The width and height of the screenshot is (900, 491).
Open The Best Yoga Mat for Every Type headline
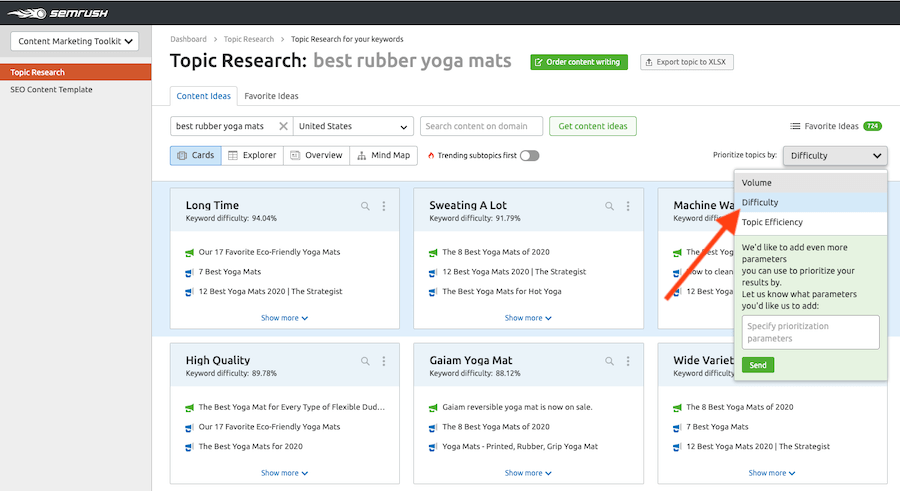tap(292, 407)
